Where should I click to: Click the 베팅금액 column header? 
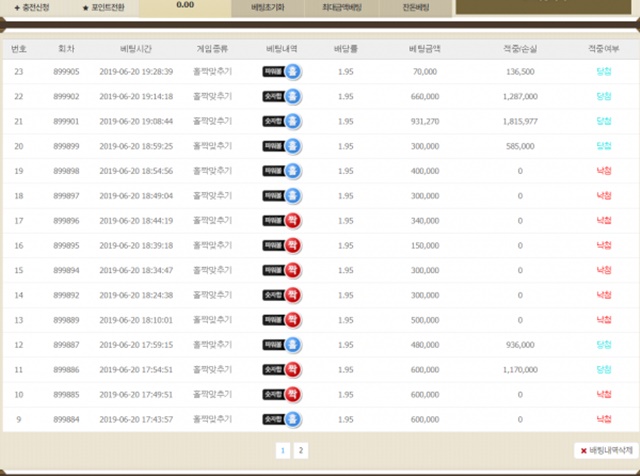tap(425, 49)
